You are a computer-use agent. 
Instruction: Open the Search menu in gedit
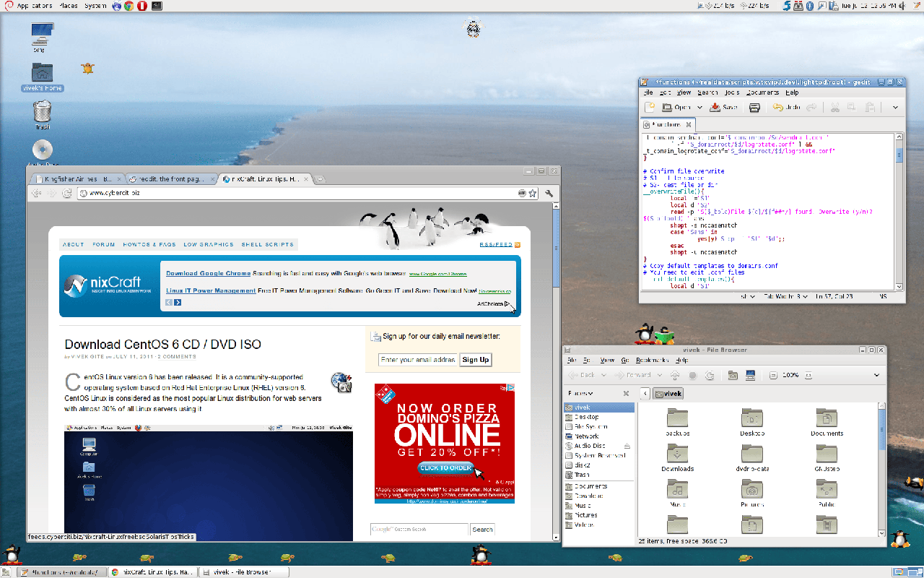(707, 92)
